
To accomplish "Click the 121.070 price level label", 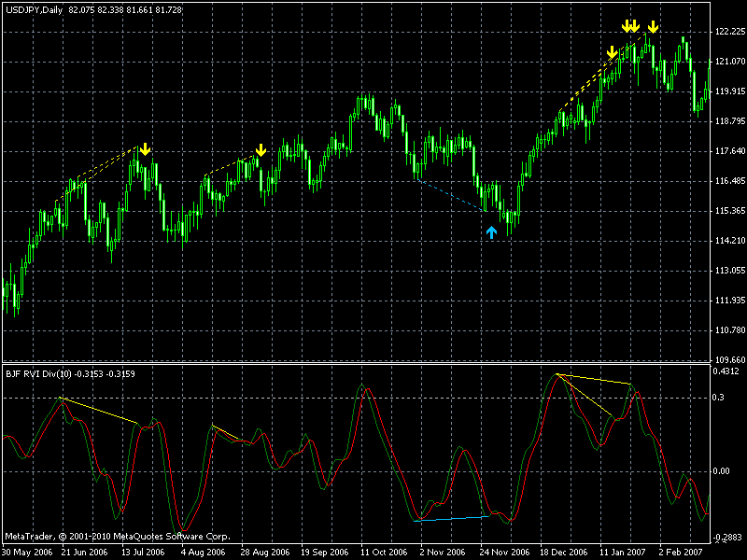I will (730, 62).
